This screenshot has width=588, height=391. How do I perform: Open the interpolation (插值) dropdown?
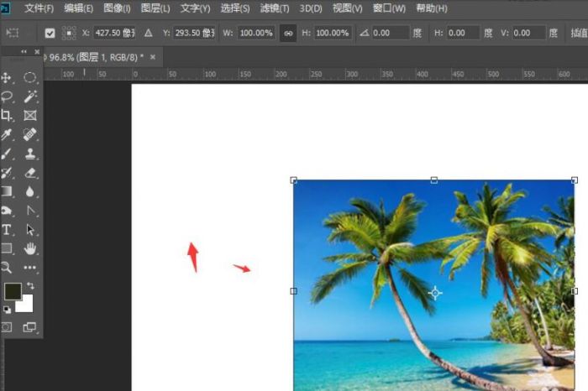tap(578, 34)
